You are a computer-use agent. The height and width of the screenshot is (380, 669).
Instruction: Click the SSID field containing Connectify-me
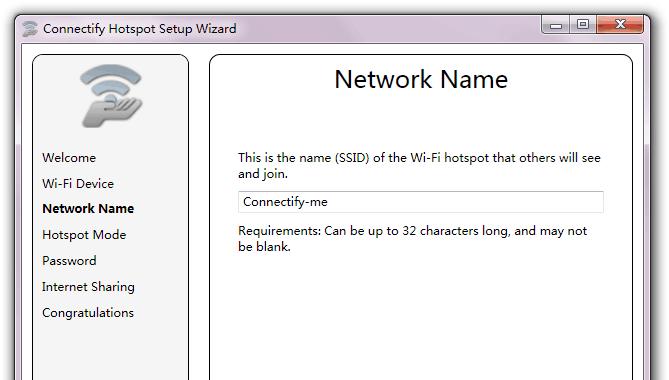click(421, 202)
